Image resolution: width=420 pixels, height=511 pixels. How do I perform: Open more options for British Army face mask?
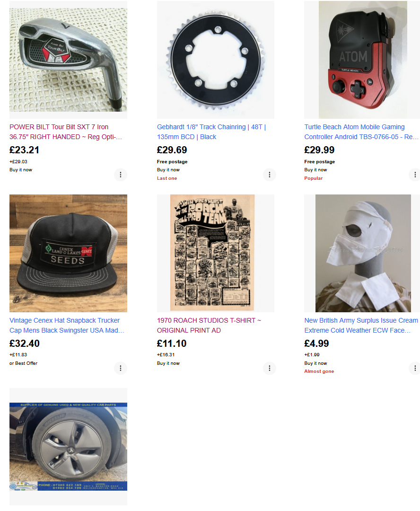coord(414,368)
